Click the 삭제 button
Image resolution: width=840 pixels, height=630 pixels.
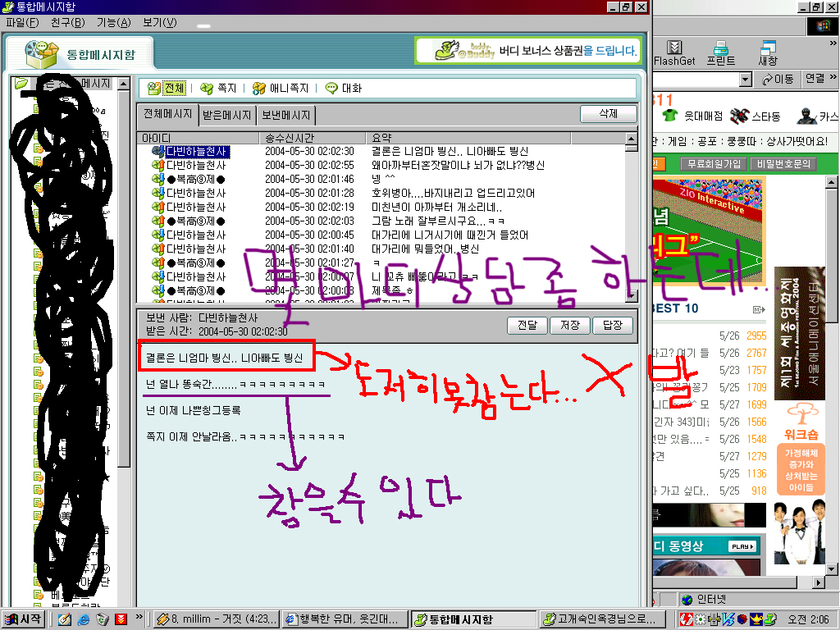[609, 114]
